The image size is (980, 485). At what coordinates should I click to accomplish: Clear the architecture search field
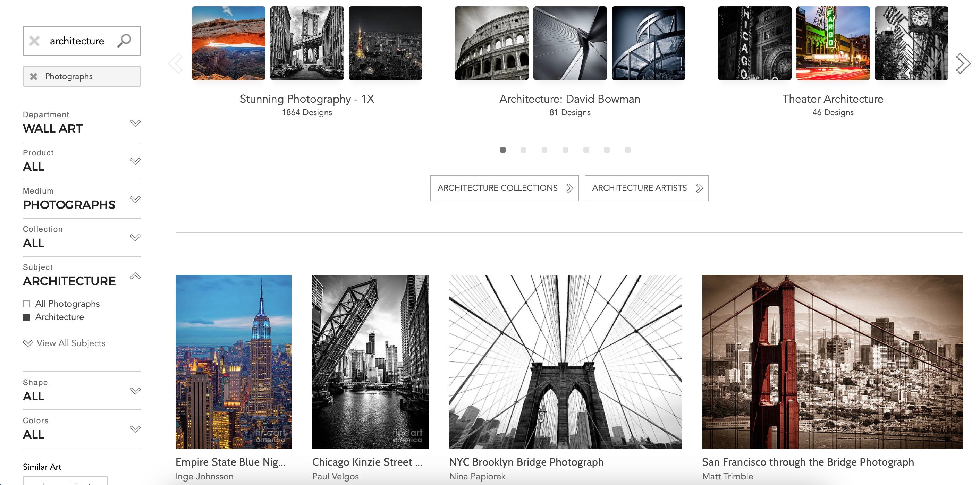click(x=34, y=40)
